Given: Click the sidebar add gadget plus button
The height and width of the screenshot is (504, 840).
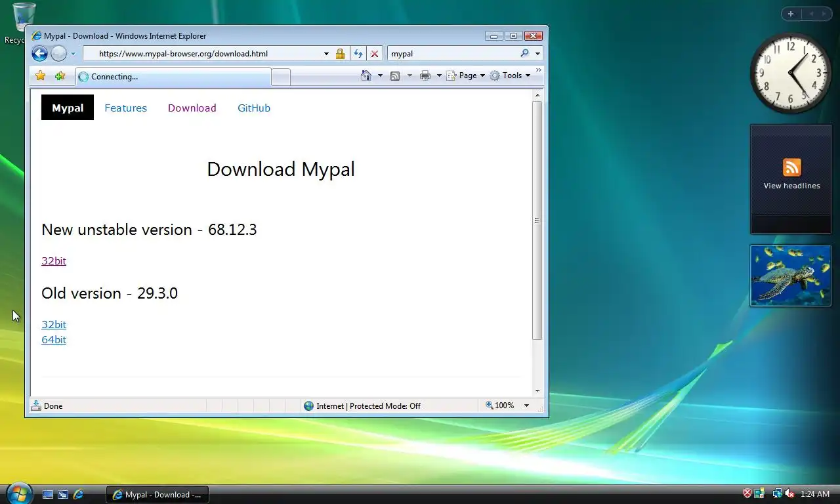Looking at the screenshot, I should tap(791, 14).
